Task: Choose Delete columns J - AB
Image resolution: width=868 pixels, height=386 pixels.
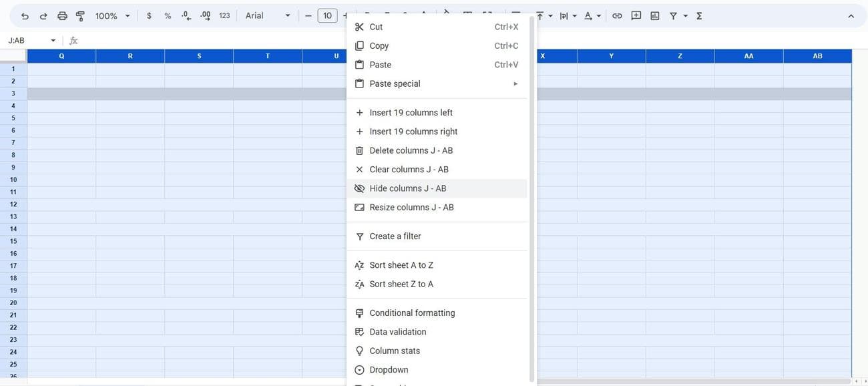Action: 411,150
